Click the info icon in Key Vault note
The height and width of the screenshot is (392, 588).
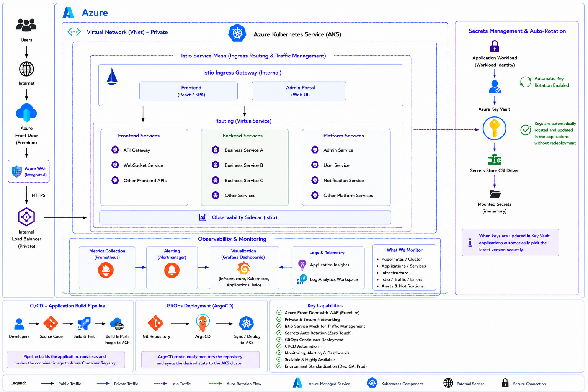pyautogui.click(x=470, y=243)
